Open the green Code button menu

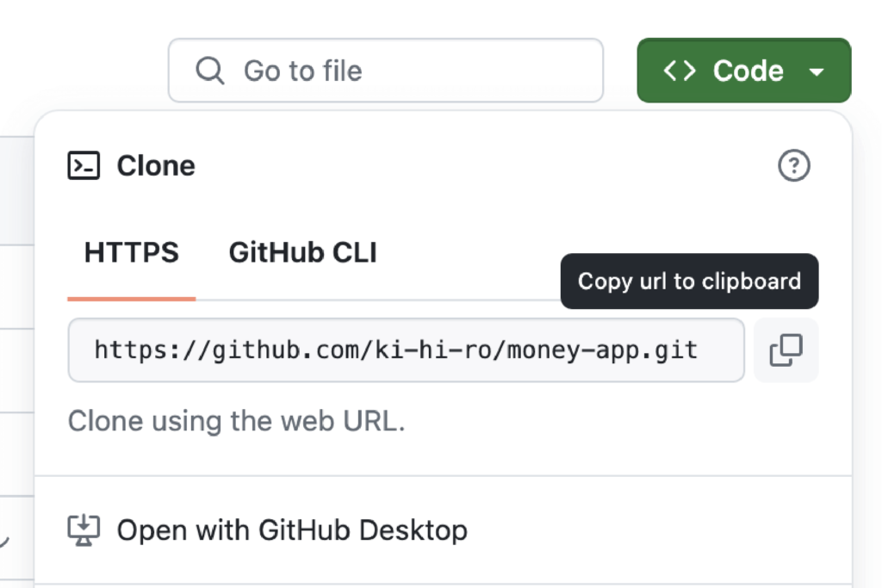pyautogui.click(x=743, y=71)
